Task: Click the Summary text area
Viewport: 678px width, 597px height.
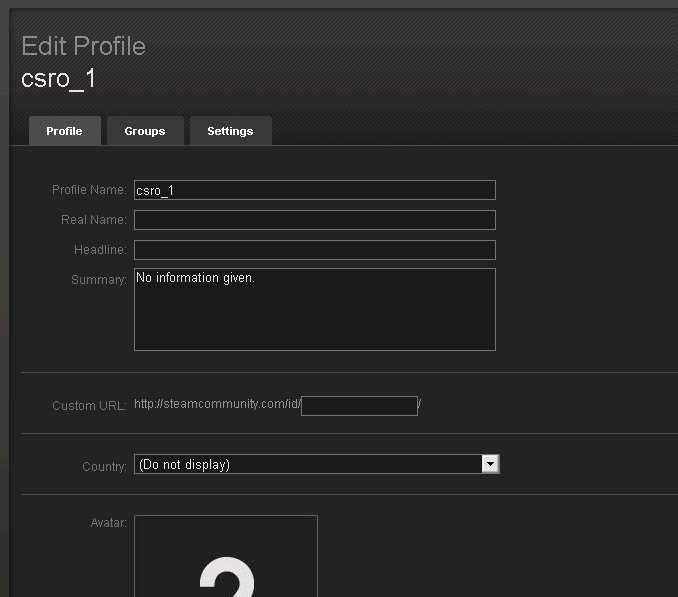Action: 315,310
